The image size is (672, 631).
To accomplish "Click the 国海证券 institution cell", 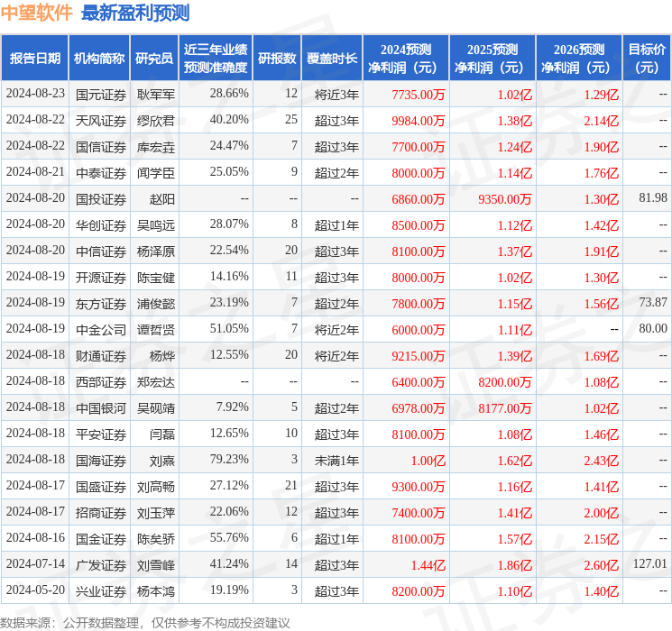I will click(101, 461).
